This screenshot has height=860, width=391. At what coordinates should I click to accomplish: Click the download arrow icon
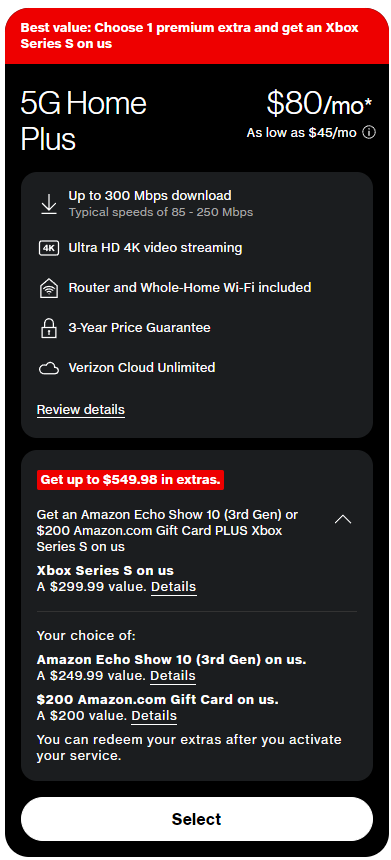[49, 204]
